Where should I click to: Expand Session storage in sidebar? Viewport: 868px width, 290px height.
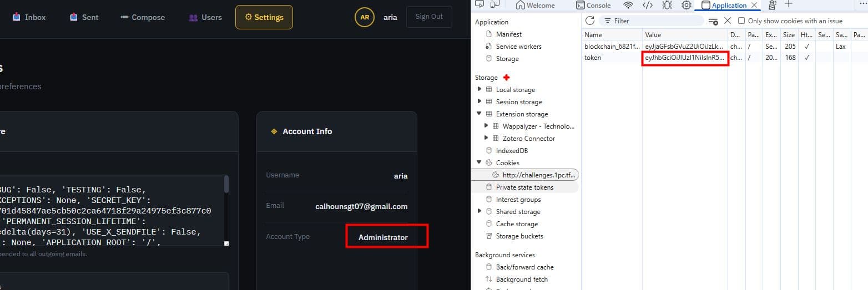pyautogui.click(x=480, y=101)
